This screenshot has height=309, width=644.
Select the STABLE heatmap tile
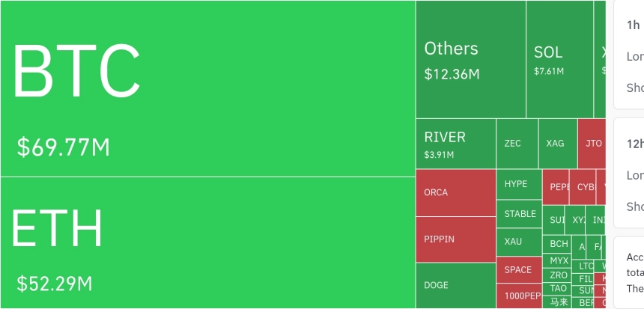tap(518, 214)
